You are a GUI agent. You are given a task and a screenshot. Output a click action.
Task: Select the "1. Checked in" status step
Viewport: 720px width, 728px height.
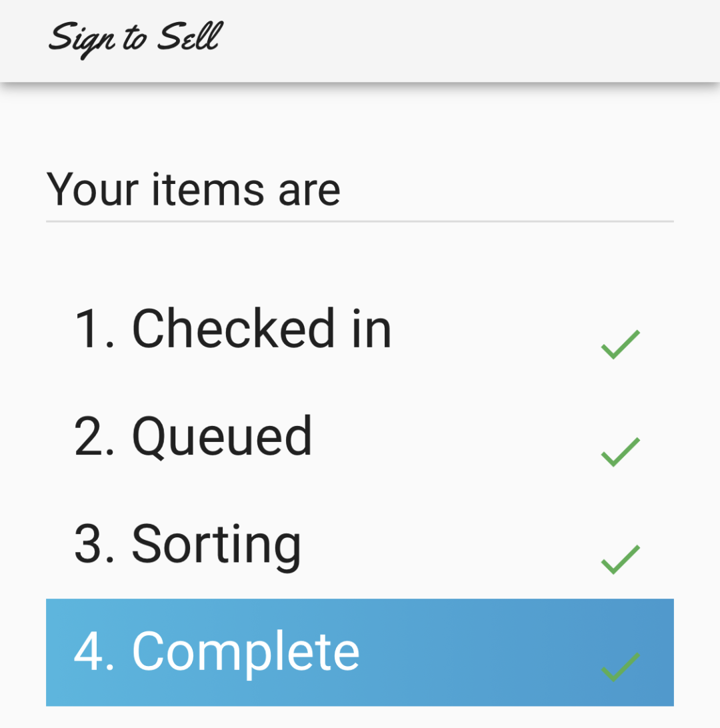[x=233, y=328]
